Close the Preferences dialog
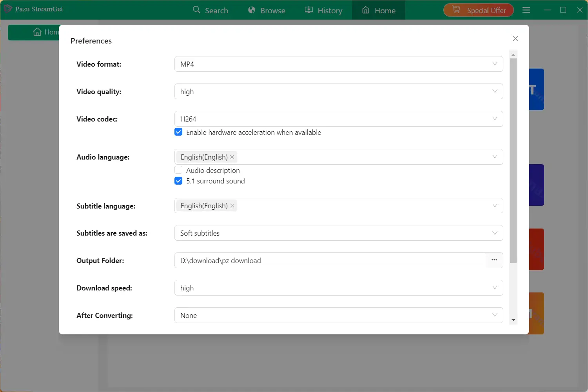588x392 pixels. (x=515, y=38)
